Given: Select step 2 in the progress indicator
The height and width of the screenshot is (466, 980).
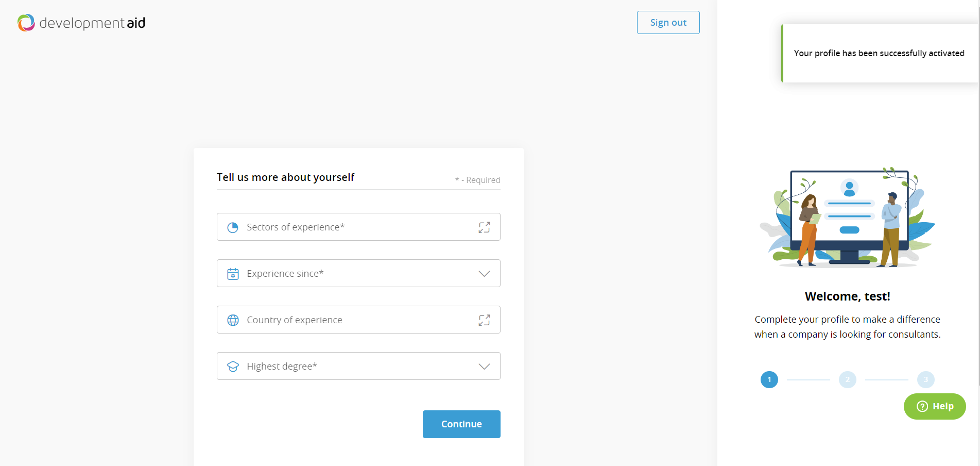Looking at the screenshot, I should click(x=847, y=379).
